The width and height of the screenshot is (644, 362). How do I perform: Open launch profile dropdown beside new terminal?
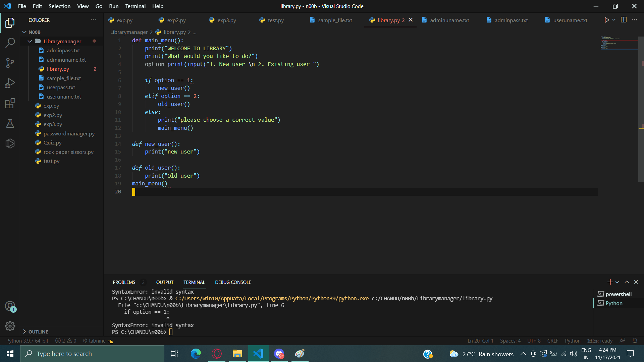[x=617, y=282]
